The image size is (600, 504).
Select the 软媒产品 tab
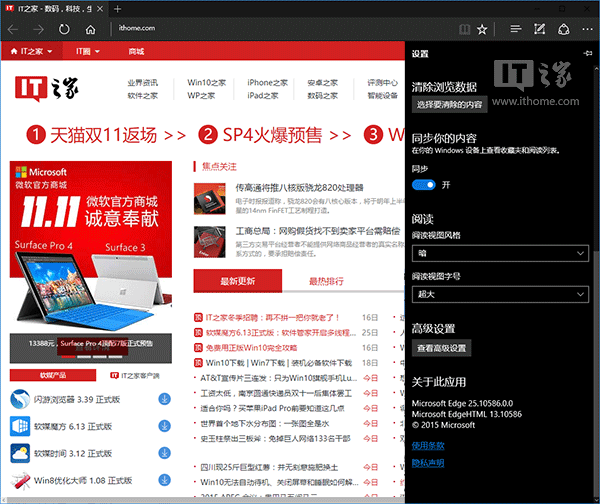[53, 375]
